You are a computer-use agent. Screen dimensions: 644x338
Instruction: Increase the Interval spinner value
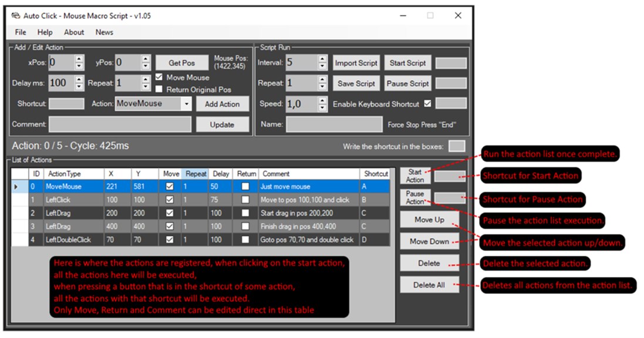322,59
